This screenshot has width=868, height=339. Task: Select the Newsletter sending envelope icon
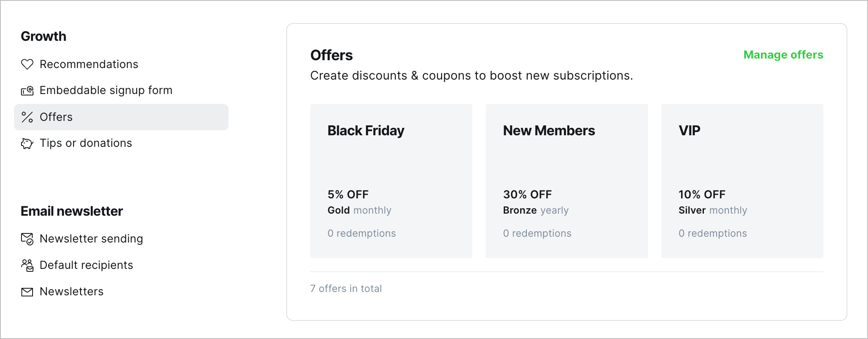point(27,238)
